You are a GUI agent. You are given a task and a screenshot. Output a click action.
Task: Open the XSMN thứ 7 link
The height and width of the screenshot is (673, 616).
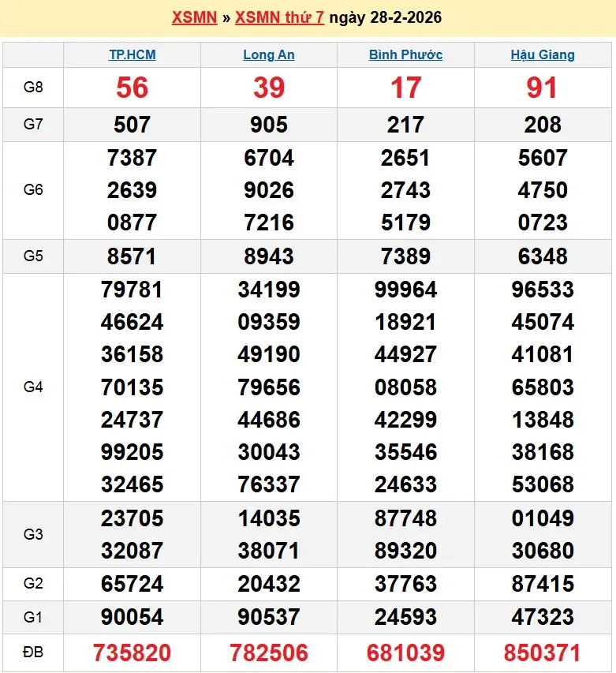[x=279, y=17]
